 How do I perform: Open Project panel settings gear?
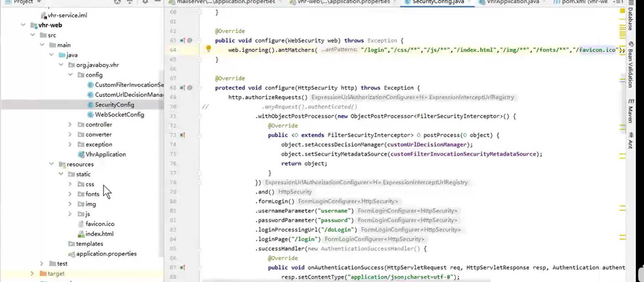[145, 2]
